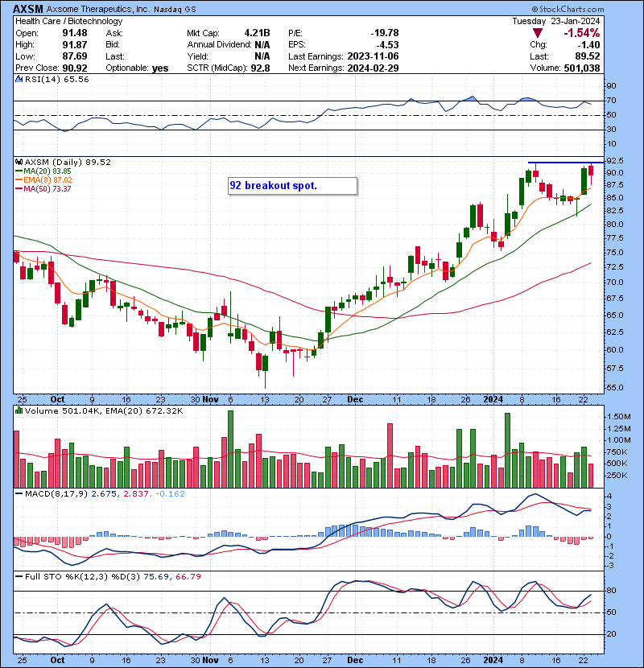Click the Tuesday 23-Jan-2024 date label
This screenshot has height=668, width=644.
point(555,21)
